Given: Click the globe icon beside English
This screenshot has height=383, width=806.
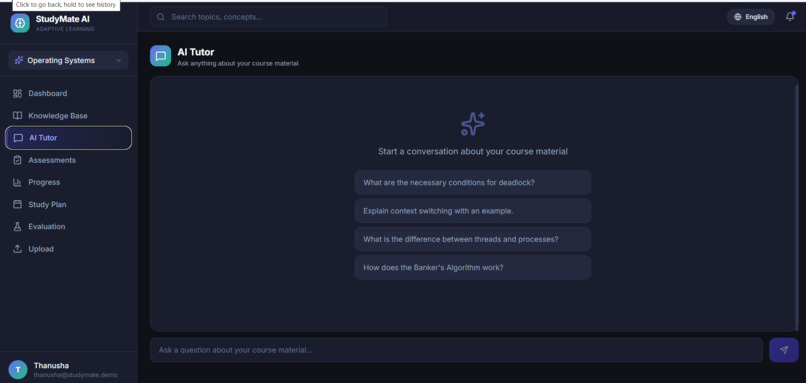Looking at the screenshot, I should [x=738, y=17].
